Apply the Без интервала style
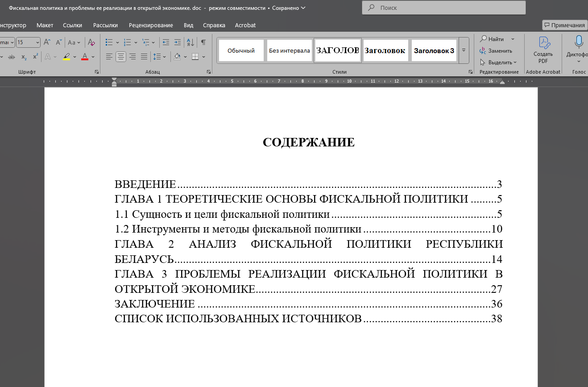588x387 pixels. tap(290, 50)
